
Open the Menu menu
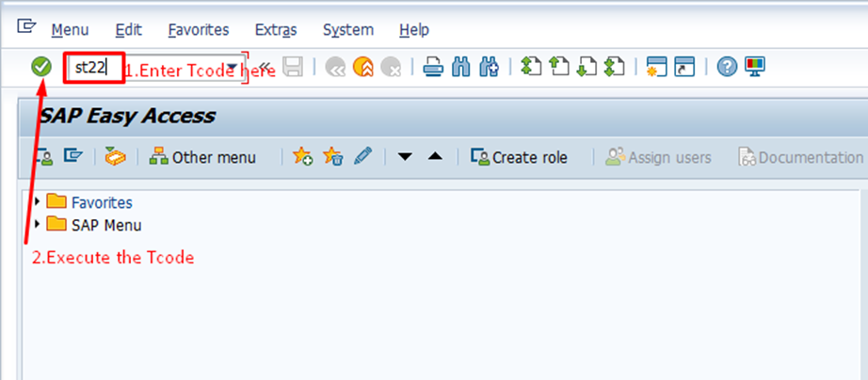pyautogui.click(x=71, y=30)
